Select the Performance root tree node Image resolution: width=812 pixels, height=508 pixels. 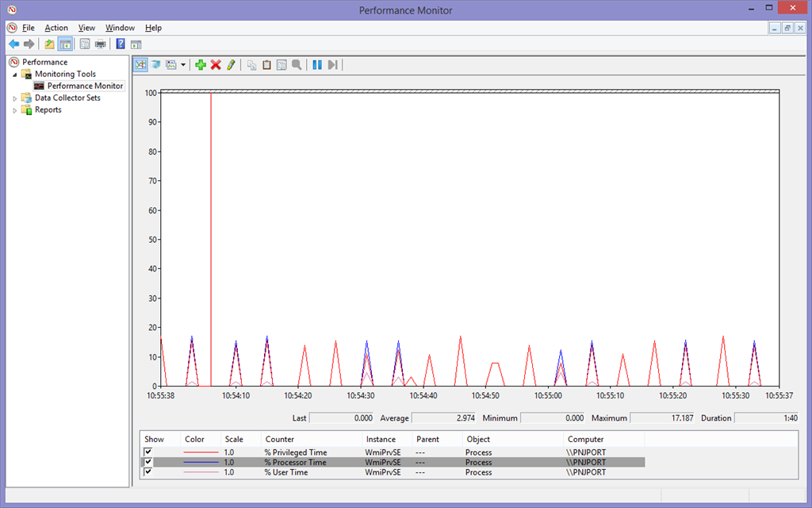[x=44, y=62]
